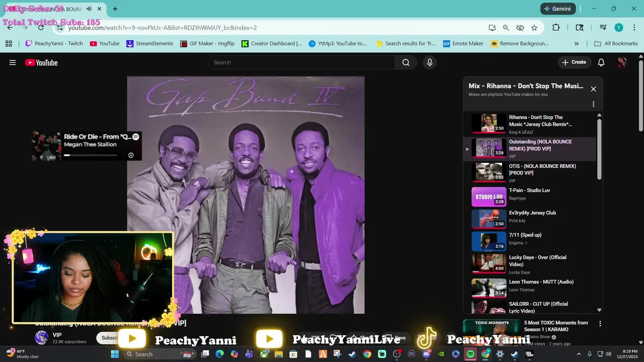Open the All Bookmarks folder

pyautogui.click(x=616, y=44)
